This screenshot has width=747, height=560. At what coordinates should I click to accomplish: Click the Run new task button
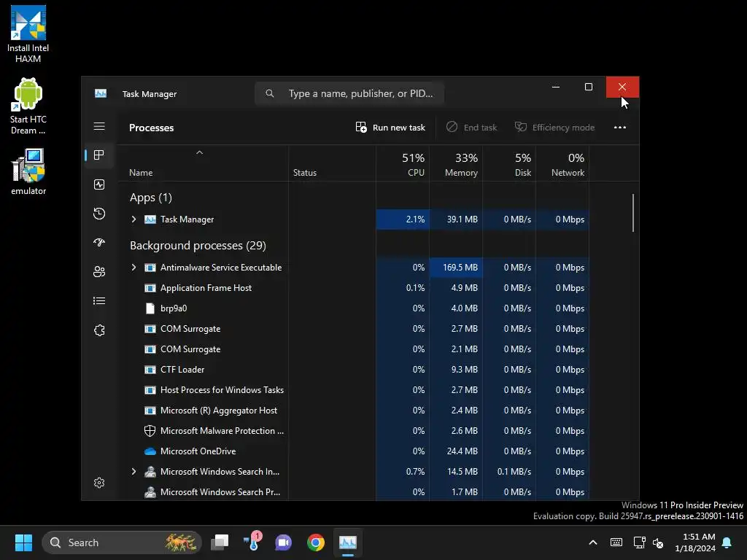pos(390,127)
